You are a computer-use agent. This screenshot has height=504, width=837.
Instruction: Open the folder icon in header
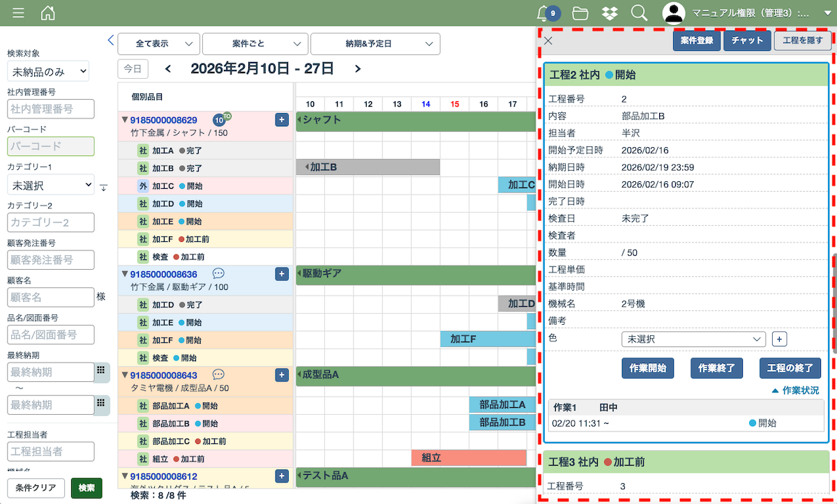580,13
